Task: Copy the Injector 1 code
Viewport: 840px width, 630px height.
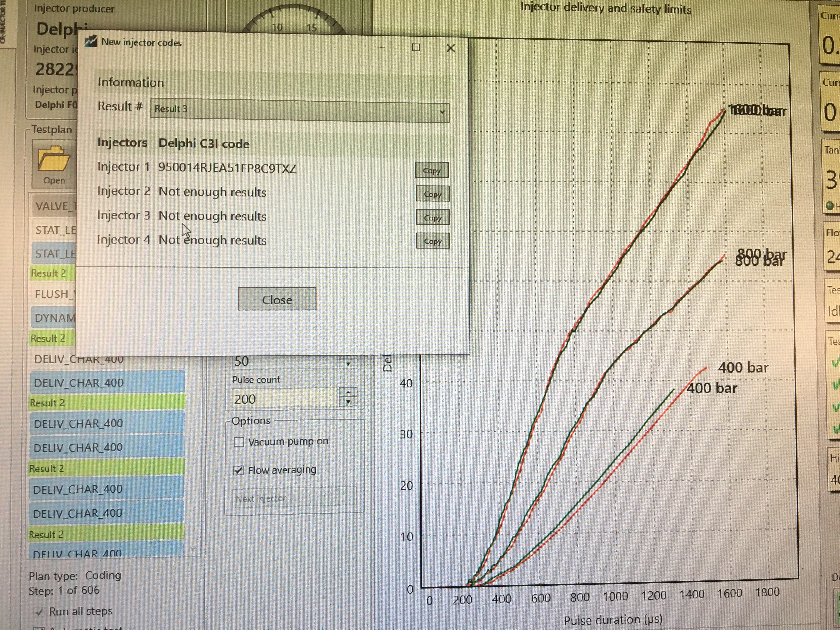Action: pyautogui.click(x=432, y=170)
